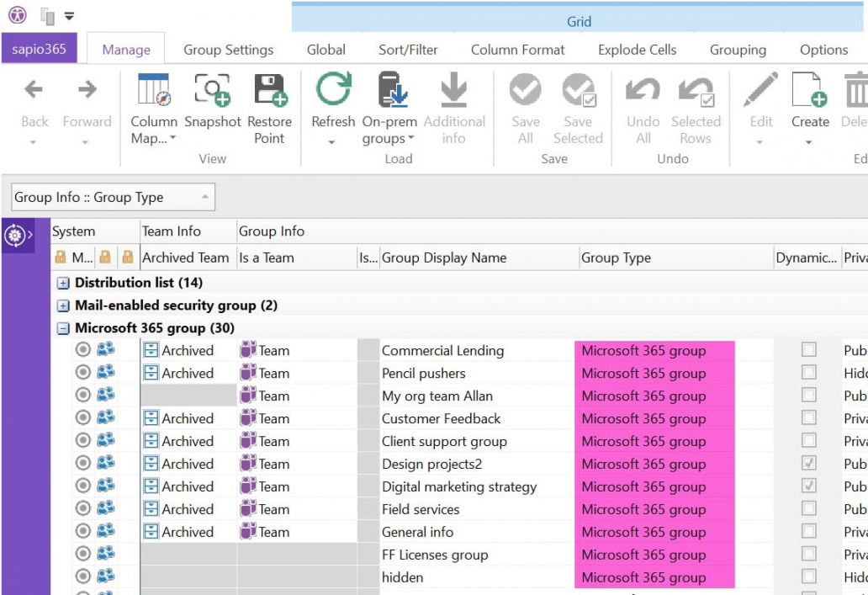Toggle Dynamic checkbox for My org team Allan

click(x=809, y=395)
